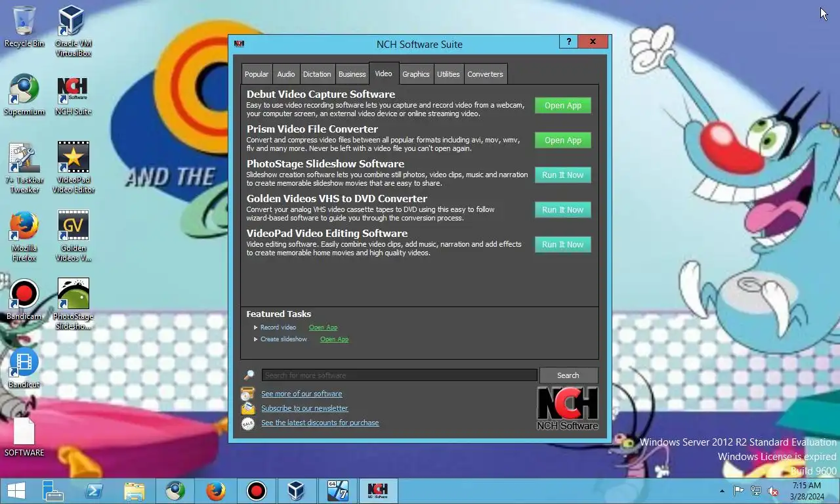Click the Open App link for Create slideshow

334,339
